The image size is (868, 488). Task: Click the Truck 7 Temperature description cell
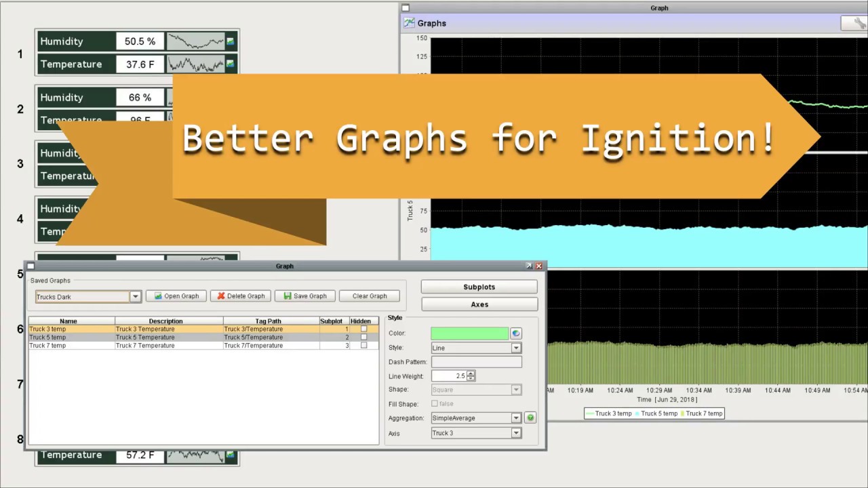pos(169,345)
